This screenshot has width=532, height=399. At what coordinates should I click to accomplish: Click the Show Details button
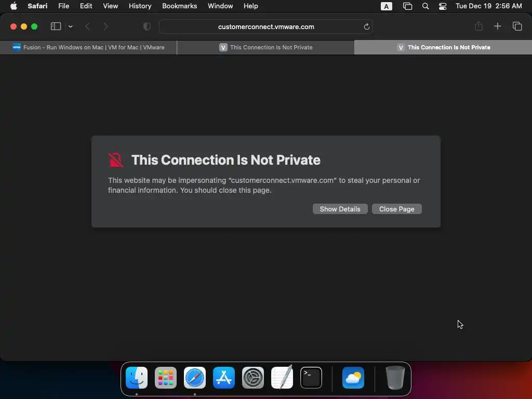(x=340, y=209)
